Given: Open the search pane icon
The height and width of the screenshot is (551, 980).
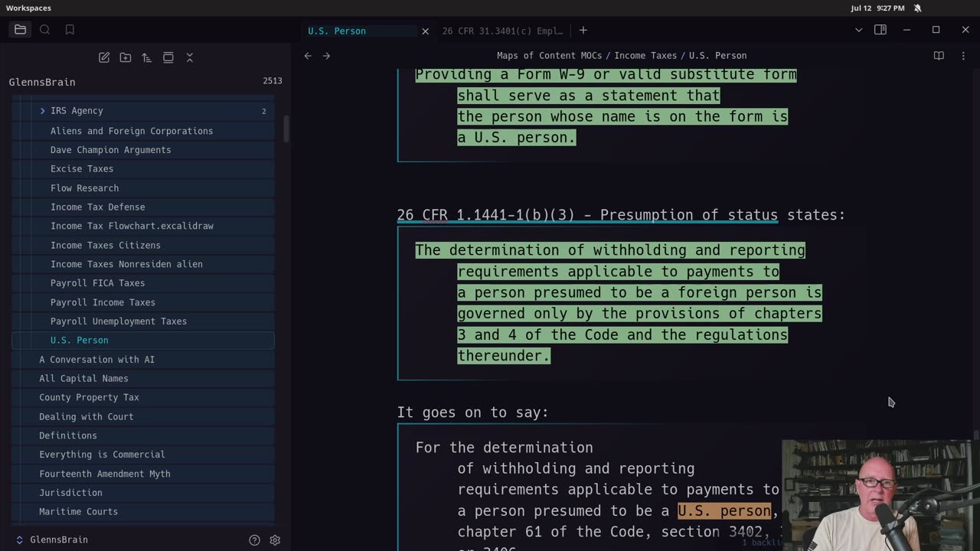Looking at the screenshot, I should click(45, 30).
